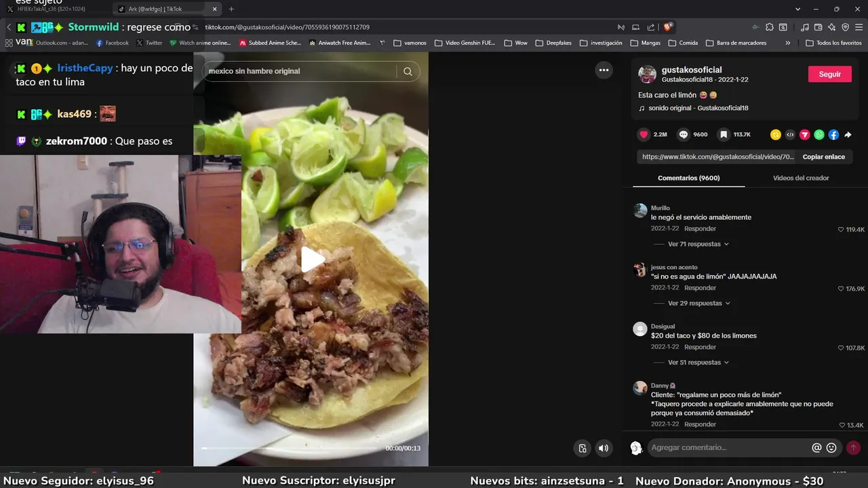Expand tab search dropdown arrow in title bar
Viewport: 868px width, 488px height.
point(798,9)
